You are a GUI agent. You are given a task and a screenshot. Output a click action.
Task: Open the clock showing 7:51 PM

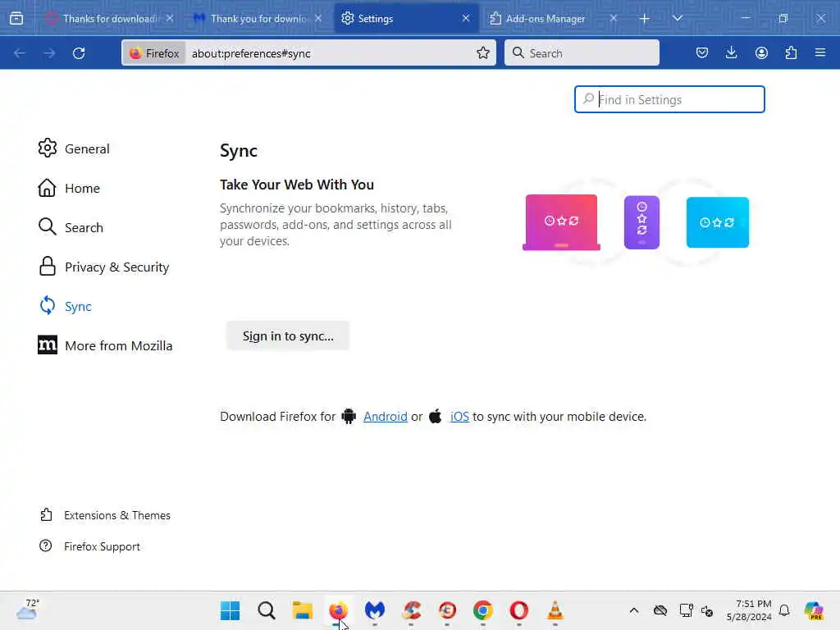(748, 610)
